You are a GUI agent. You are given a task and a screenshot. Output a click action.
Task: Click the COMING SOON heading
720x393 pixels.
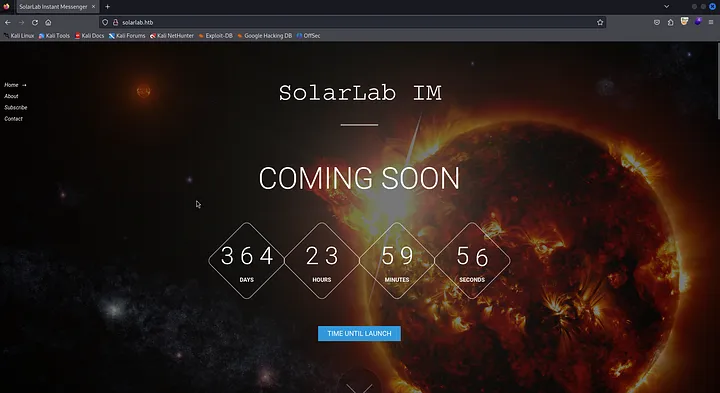tap(359, 178)
